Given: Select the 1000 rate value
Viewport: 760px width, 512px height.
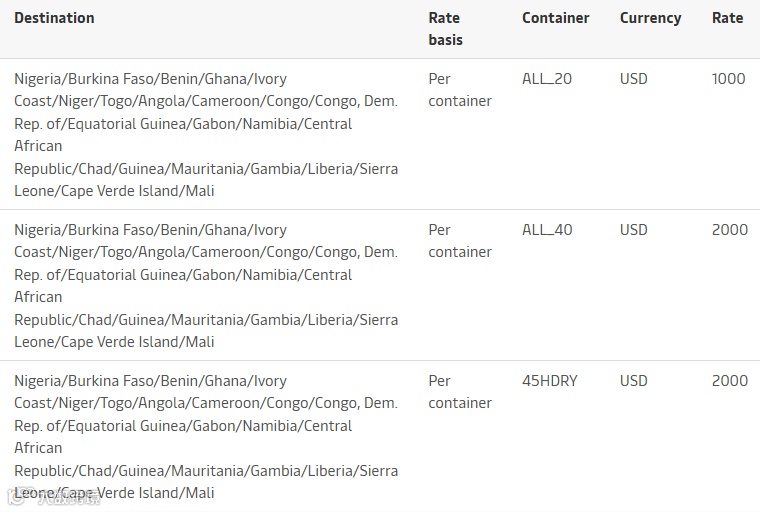Looking at the screenshot, I should [x=728, y=79].
